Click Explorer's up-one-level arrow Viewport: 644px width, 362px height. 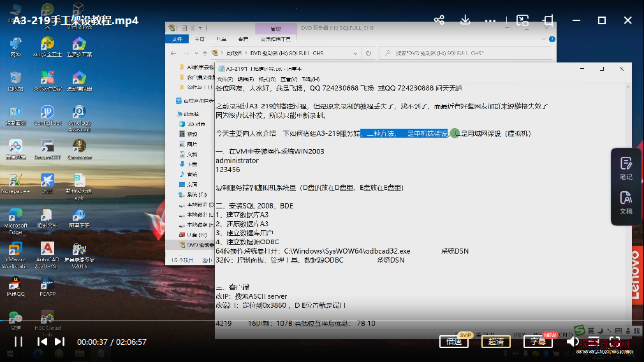point(205,54)
